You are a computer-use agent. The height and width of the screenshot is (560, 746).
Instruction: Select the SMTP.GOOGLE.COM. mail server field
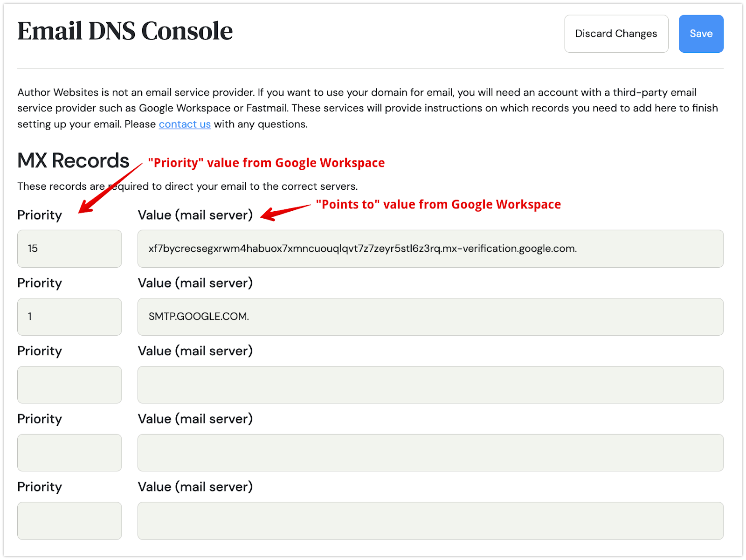click(x=430, y=317)
